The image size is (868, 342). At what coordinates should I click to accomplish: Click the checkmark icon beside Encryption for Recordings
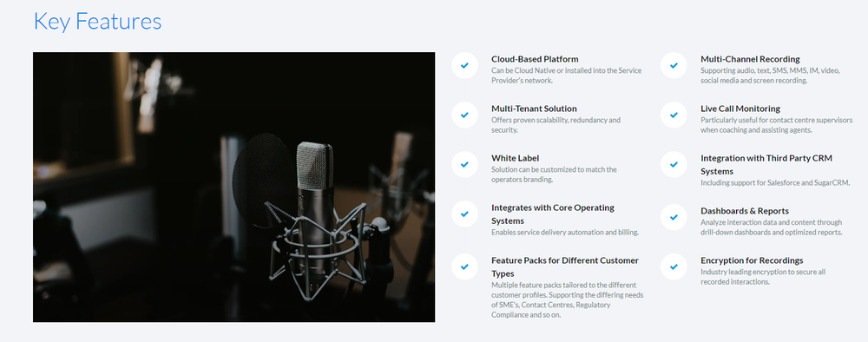click(674, 266)
